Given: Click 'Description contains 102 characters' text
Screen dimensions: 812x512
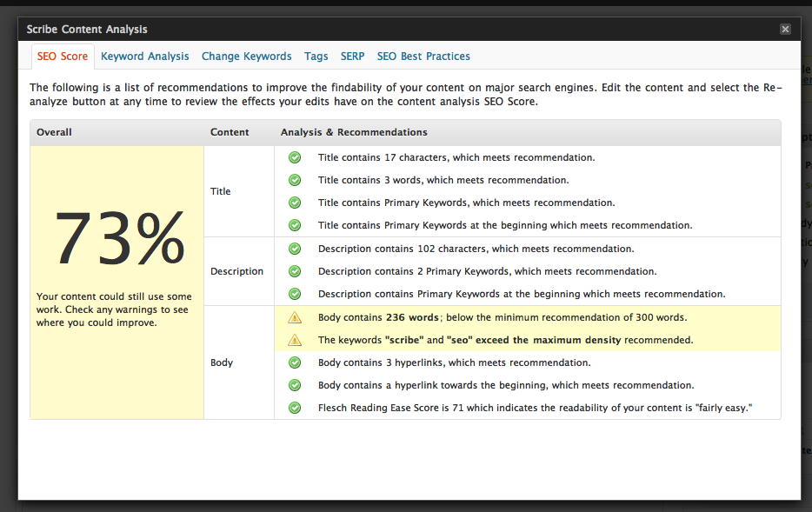Looking at the screenshot, I should [476, 249].
